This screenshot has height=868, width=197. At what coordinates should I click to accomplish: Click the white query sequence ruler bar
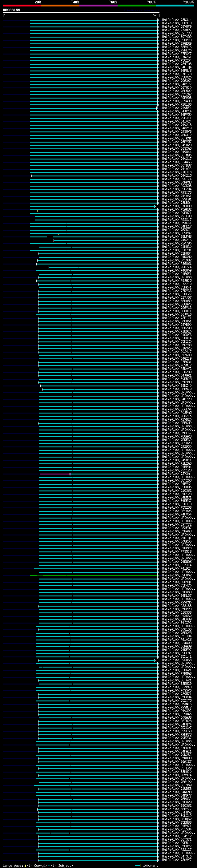(81, 12)
